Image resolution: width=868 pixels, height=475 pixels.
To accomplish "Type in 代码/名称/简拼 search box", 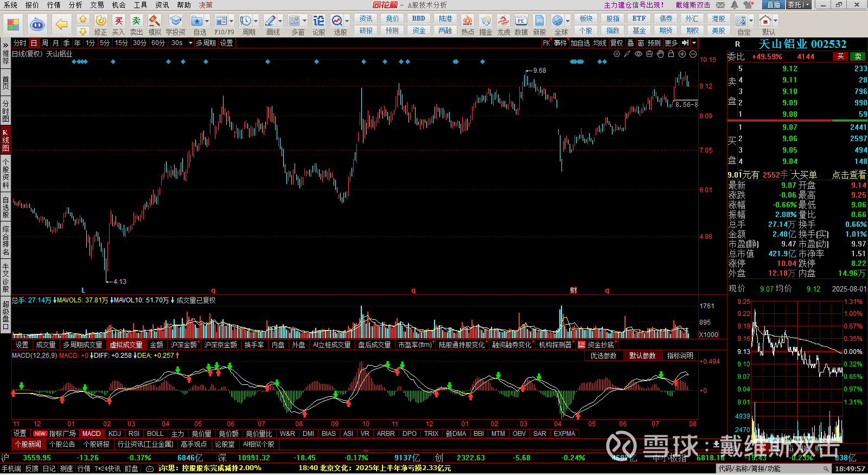I will [x=773, y=468].
